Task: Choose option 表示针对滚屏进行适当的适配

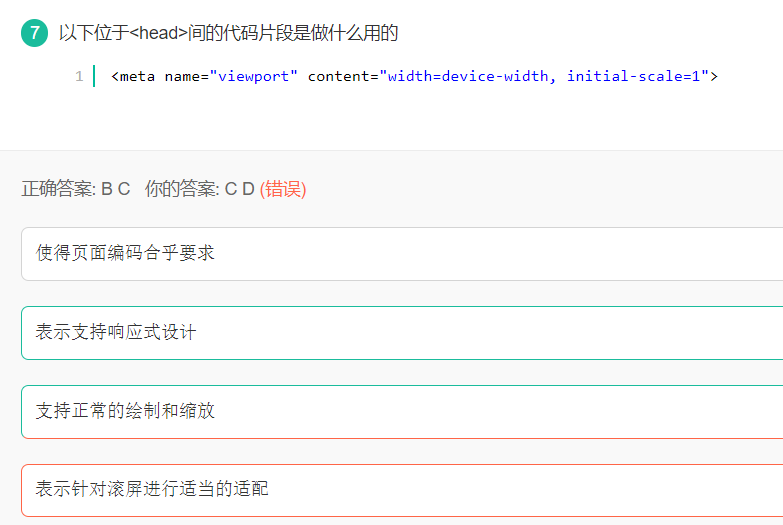Action: (152, 489)
